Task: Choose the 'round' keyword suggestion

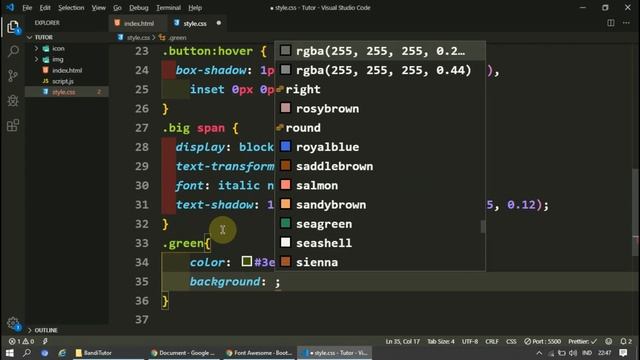Action: click(380, 128)
